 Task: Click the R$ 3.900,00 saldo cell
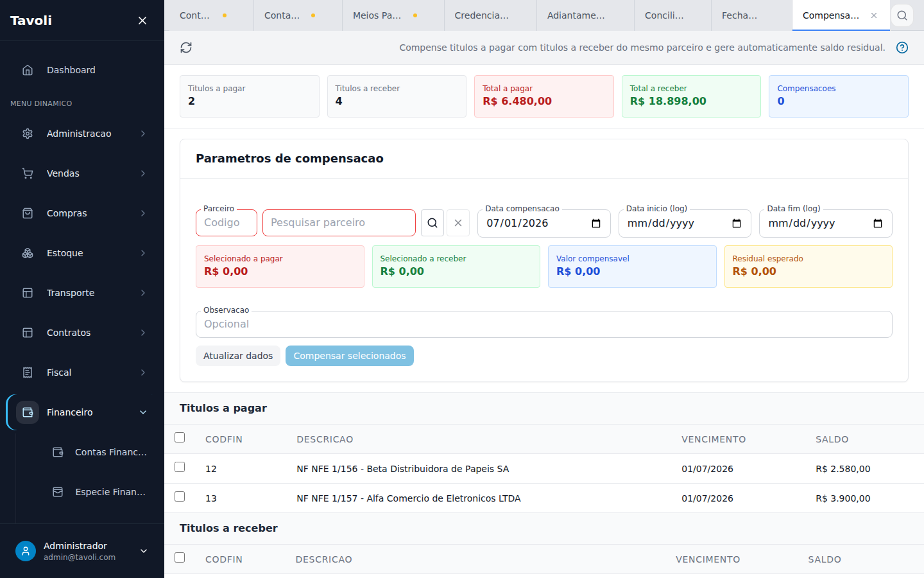843,498
